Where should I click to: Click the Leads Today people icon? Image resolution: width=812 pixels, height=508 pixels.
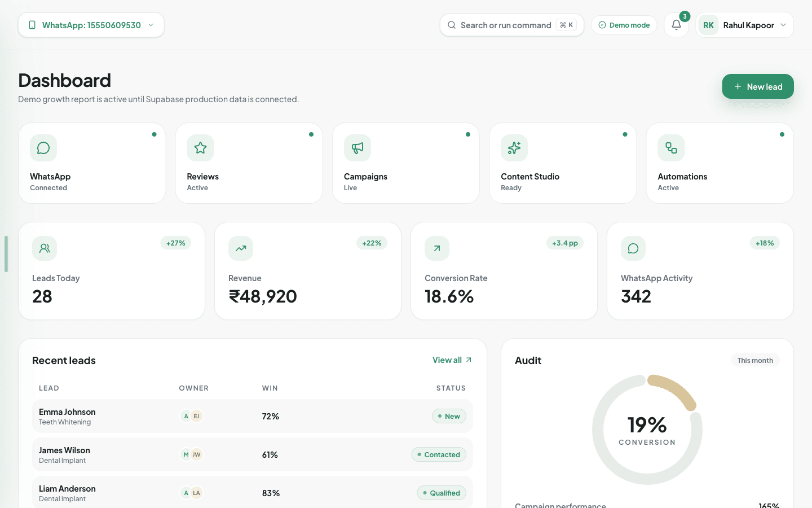click(45, 248)
